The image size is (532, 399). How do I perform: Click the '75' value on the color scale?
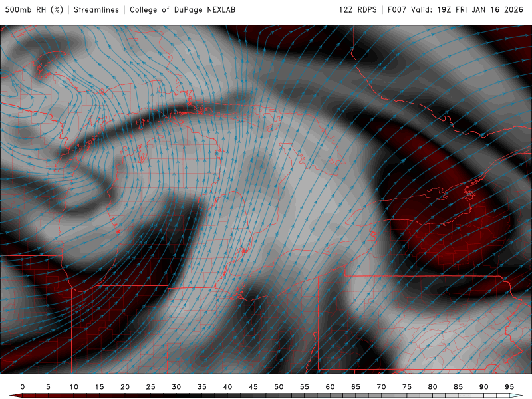click(x=407, y=387)
